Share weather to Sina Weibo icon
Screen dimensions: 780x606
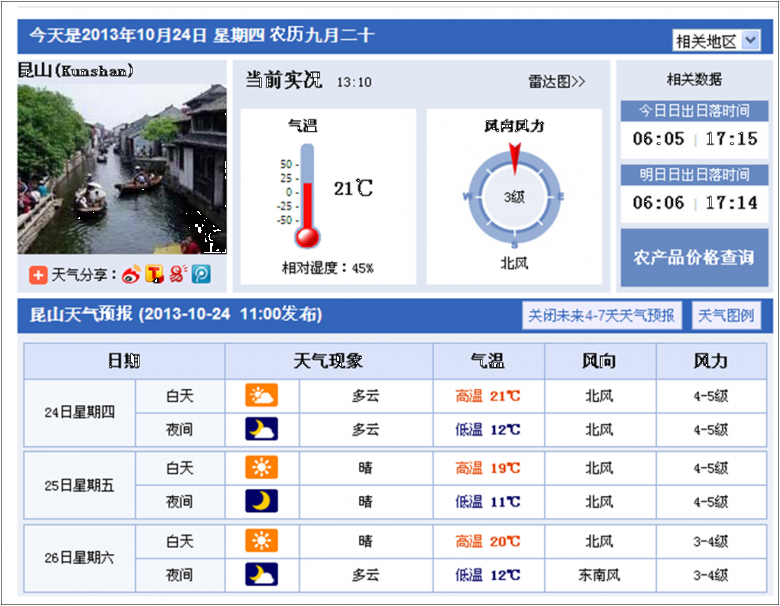[x=131, y=275]
